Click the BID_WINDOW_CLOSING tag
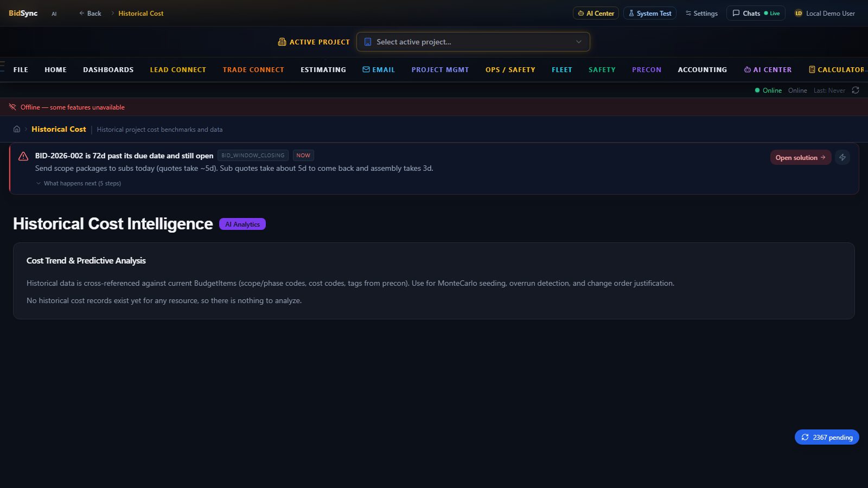Viewport: 868px width, 488px height. 253,155
